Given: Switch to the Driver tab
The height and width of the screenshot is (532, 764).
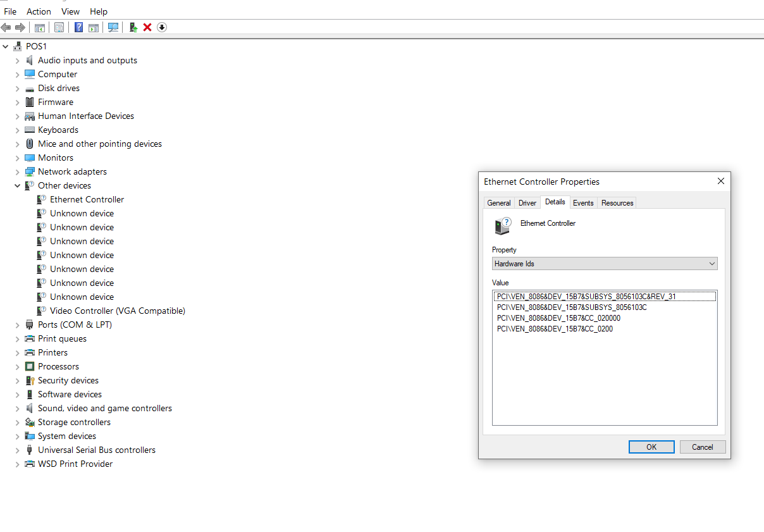Looking at the screenshot, I should point(527,203).
